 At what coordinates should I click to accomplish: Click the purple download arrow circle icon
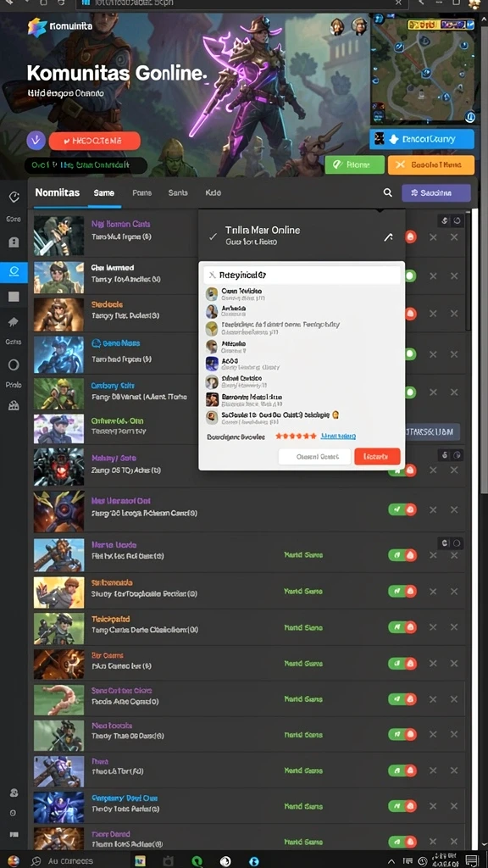36,141
